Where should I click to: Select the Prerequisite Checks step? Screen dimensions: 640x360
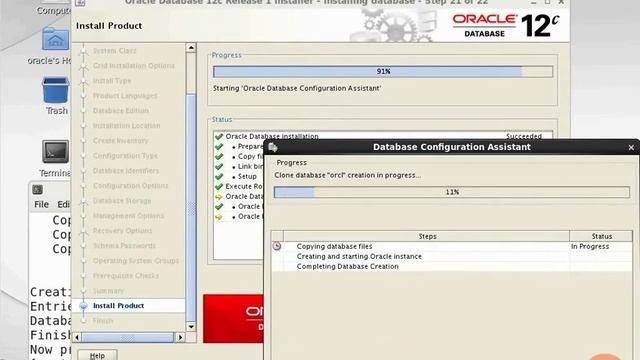click(126, 276)
